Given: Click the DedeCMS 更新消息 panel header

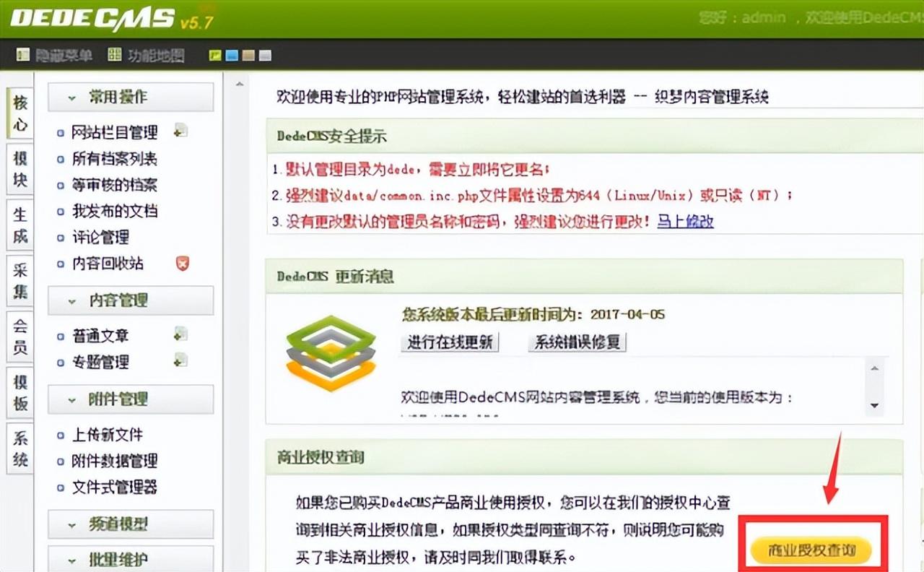Looking at the screenshot, I should click(584, 277).
